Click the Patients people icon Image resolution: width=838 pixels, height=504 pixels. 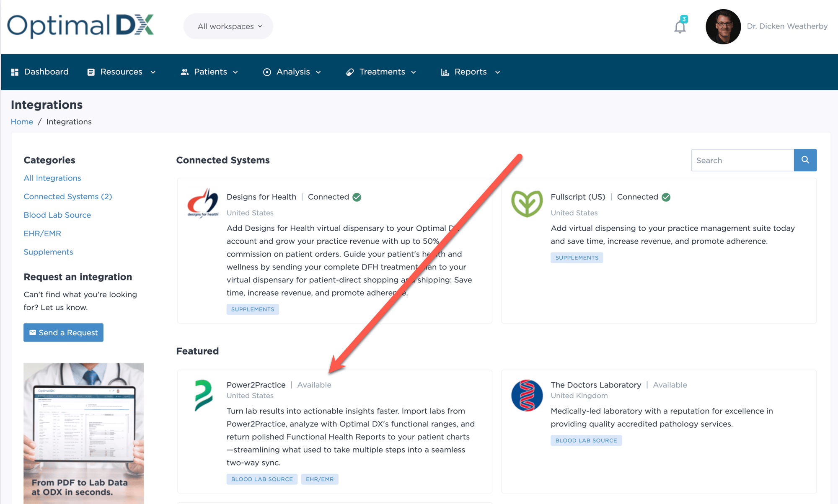[184, 72]
